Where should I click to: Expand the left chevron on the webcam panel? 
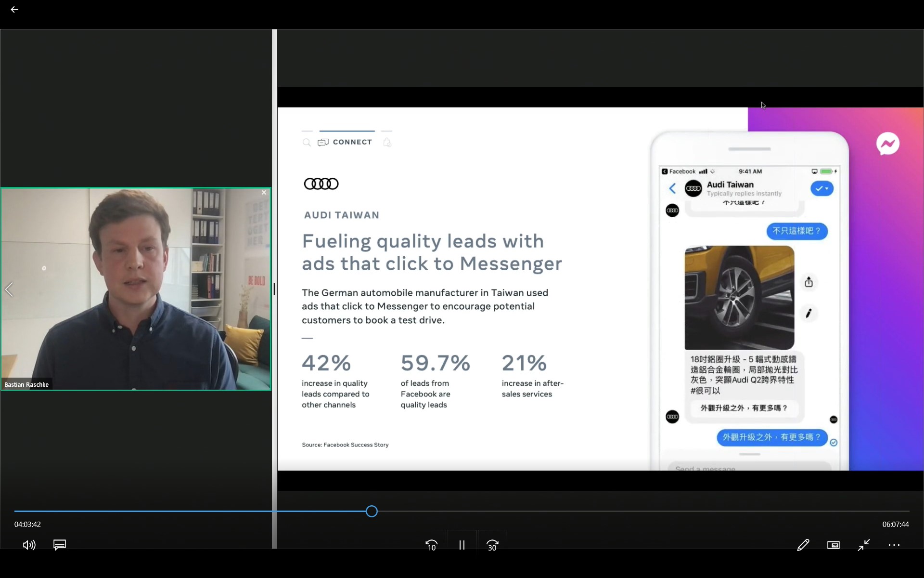[9, 289]
